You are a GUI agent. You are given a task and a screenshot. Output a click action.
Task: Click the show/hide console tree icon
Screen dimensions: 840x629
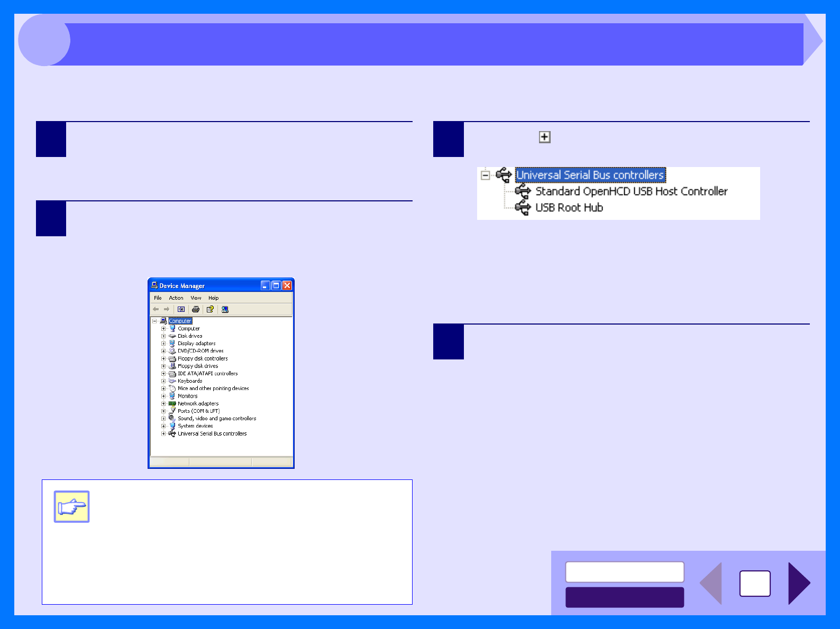181,309
